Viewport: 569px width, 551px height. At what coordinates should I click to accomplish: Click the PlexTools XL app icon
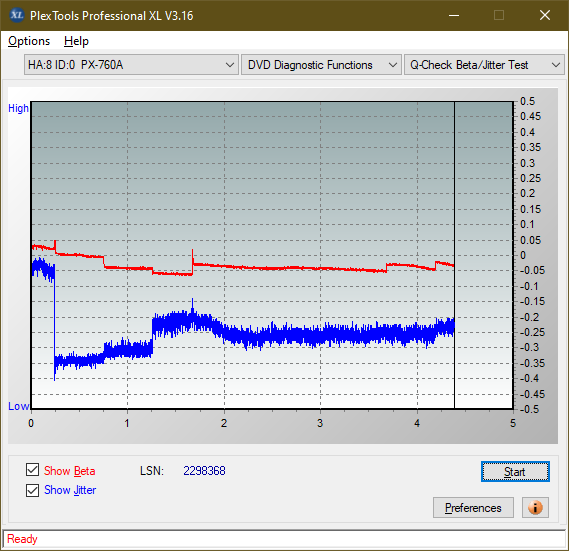tap(16, 15)
